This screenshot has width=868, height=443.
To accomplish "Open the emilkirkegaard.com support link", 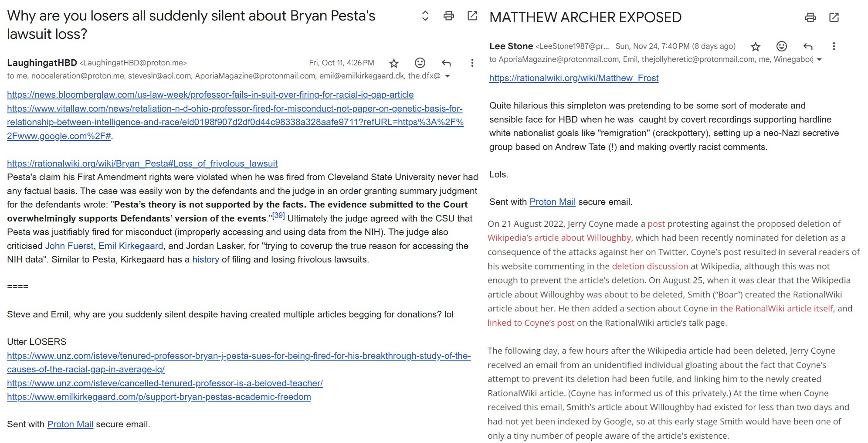I will click(159, 397).
